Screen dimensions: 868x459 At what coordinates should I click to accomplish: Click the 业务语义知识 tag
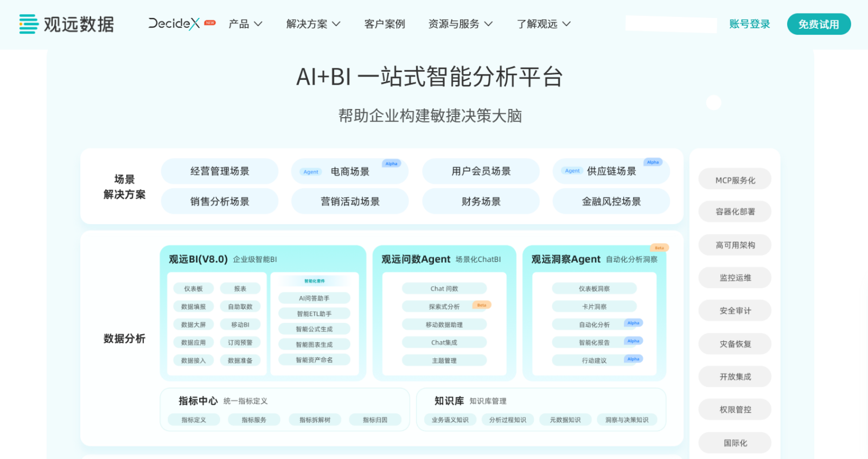click(450, 419)
